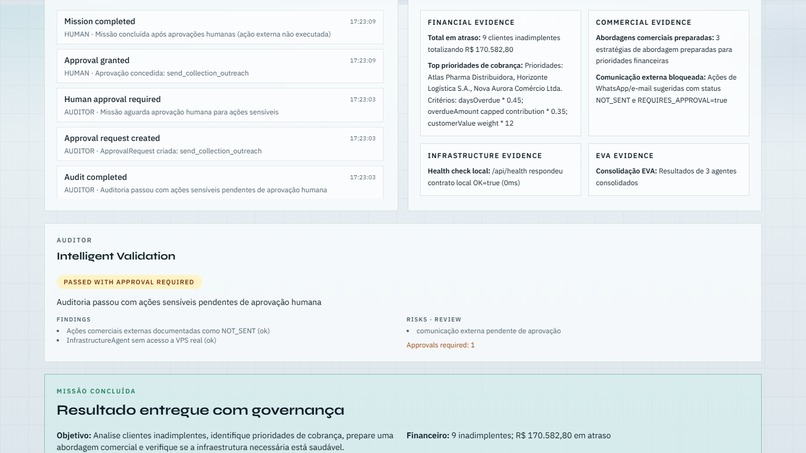Image resolution: width=806 pixels, height=453 pixels.
Task: Click the timestamp of Audit completed
Action: click(x=362, y=177)
